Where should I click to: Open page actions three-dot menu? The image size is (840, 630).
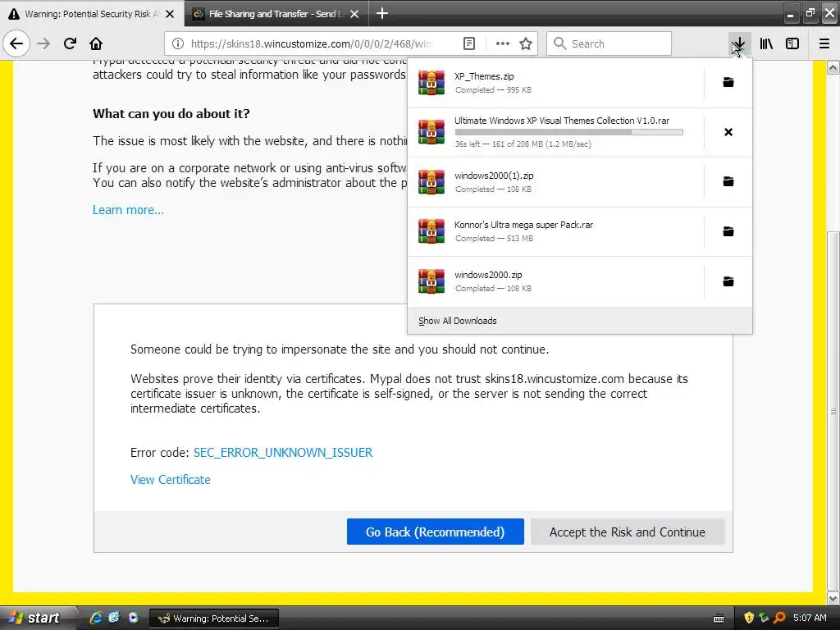503,43
